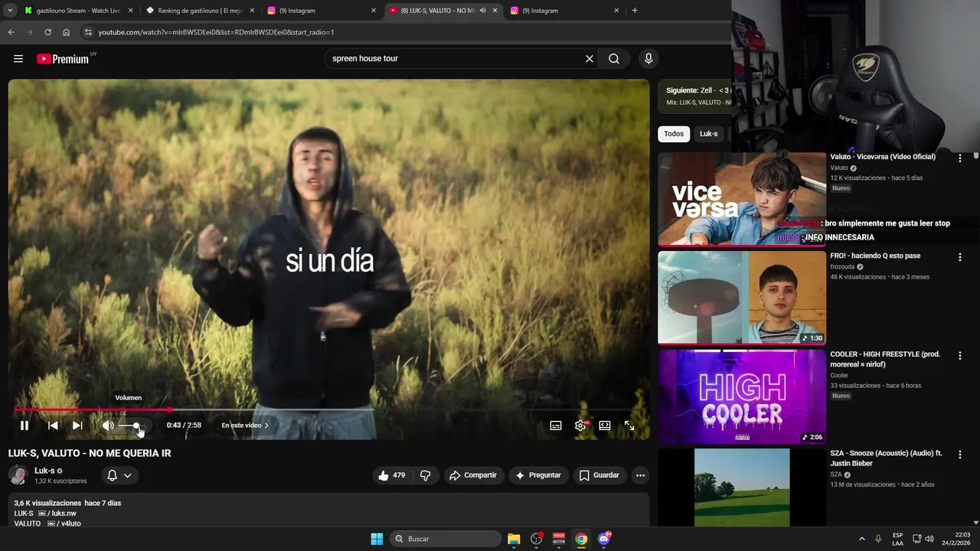Open notification bell dropdown for Luk-s
This screenshot has width=980, height=551.
[x=119, y=475]
